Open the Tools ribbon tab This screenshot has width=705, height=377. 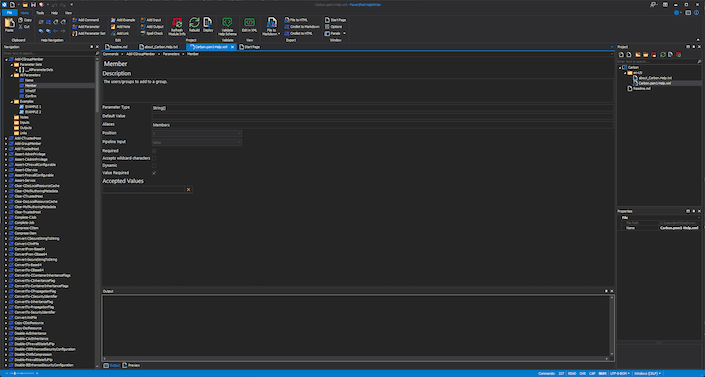pos(40,13)
